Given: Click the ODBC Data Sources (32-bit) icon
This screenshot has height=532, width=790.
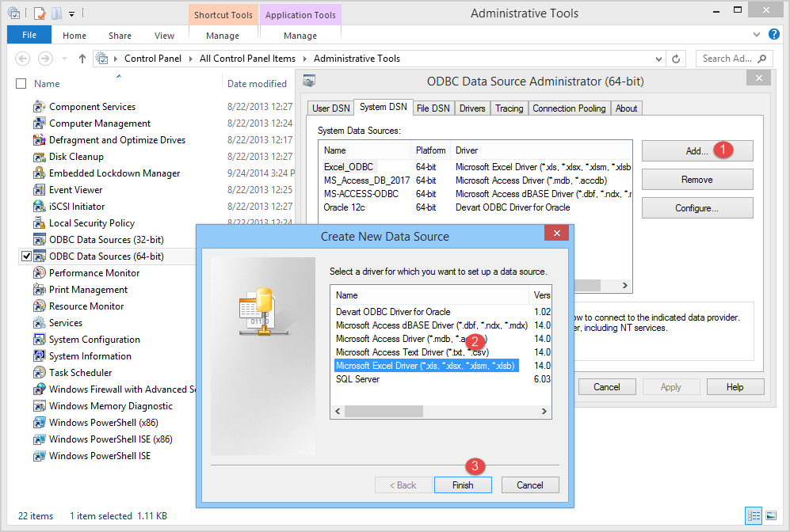Looking at the screenshot, I should pyautogui.click(x=40, y=240).
